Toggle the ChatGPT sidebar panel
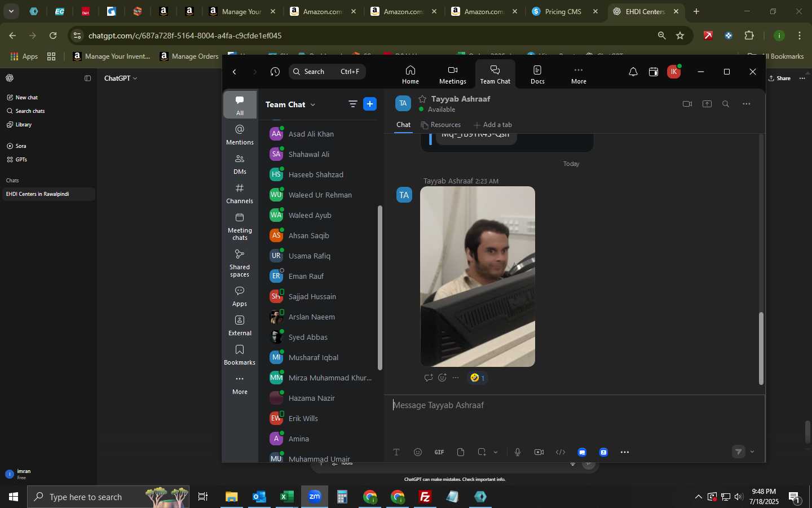812x508 pixels. (x=87, y=78)
